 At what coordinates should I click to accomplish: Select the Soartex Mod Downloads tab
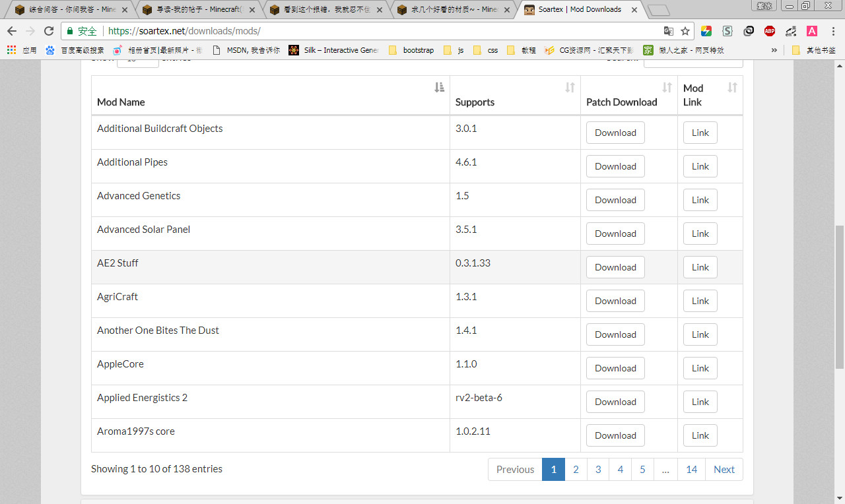coord(581,10)
